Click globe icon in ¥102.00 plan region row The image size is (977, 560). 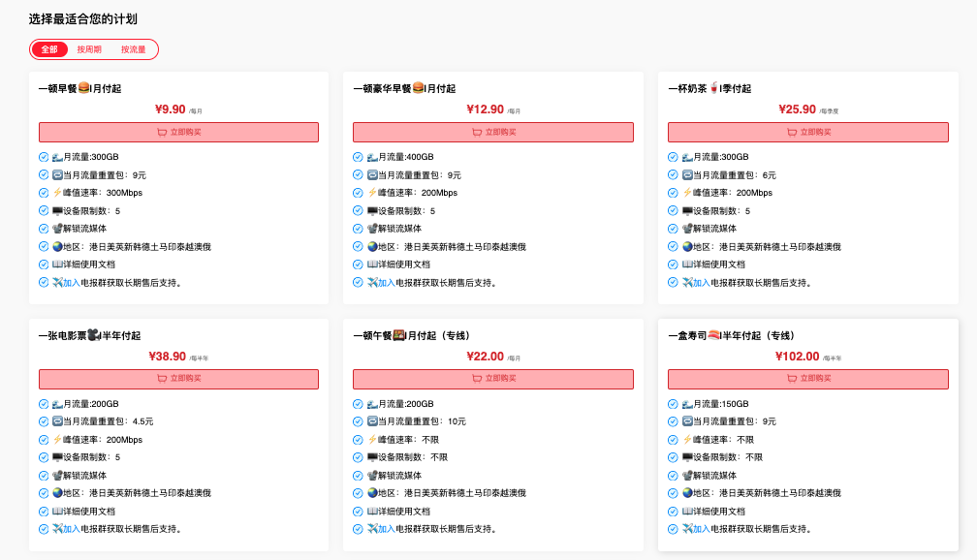coord(687,493)
